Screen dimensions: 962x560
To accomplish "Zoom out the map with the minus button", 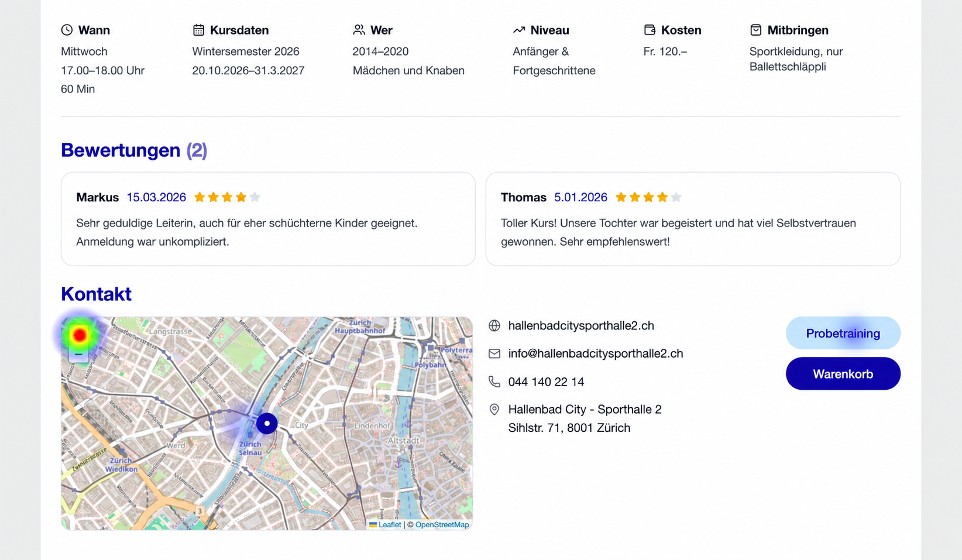I will point(78,355).
